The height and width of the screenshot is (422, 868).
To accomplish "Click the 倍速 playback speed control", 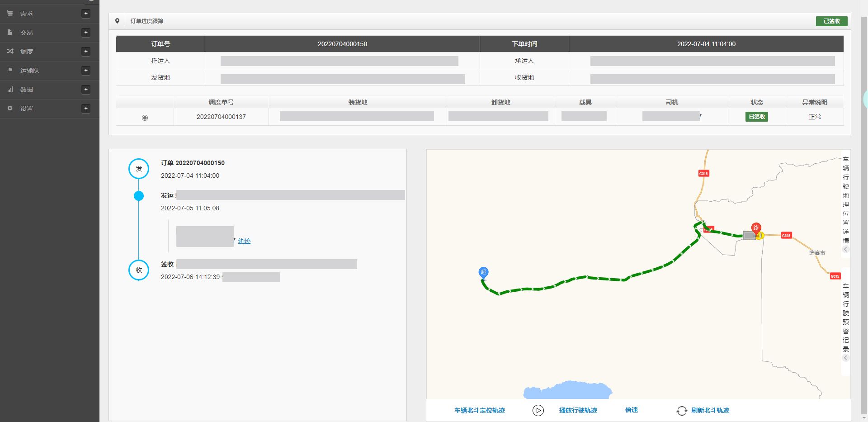I will pyautogui.click(x=631, y=410).
